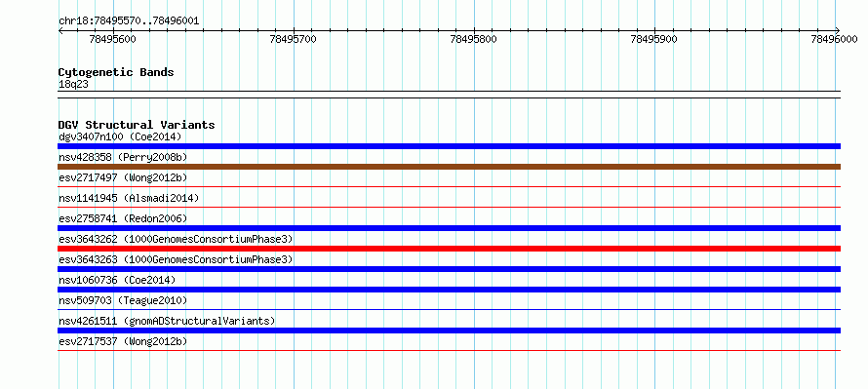Open the esv2717497 (Wong2012b) label

coord(123,177)
